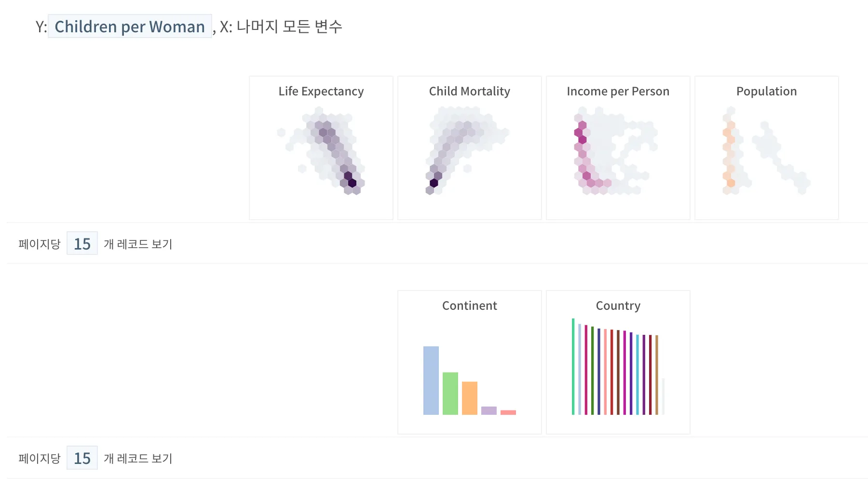Image resolution: width=868 pixels, height=502 pixels.
Task: Change upper records-per-page value 15
Action: pyautogui.click(x=82, y=244)
